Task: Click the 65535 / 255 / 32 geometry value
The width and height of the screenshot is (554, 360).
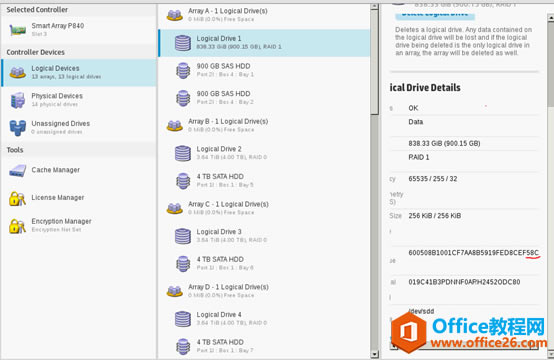Action: pos(433,179)
